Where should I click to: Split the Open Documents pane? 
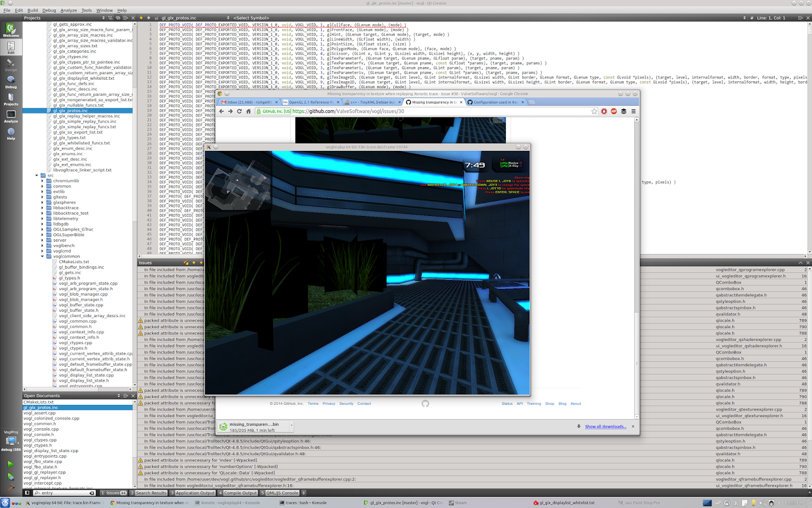point(126,396)
